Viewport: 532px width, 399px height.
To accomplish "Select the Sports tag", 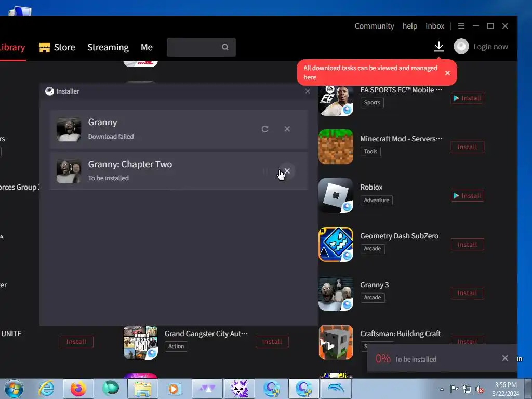I will click(372, 102).
